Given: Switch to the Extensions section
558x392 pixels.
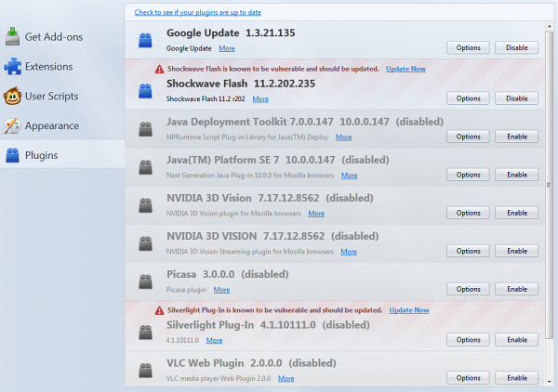Looking at the screenshot, I should (x=48, y=66).
